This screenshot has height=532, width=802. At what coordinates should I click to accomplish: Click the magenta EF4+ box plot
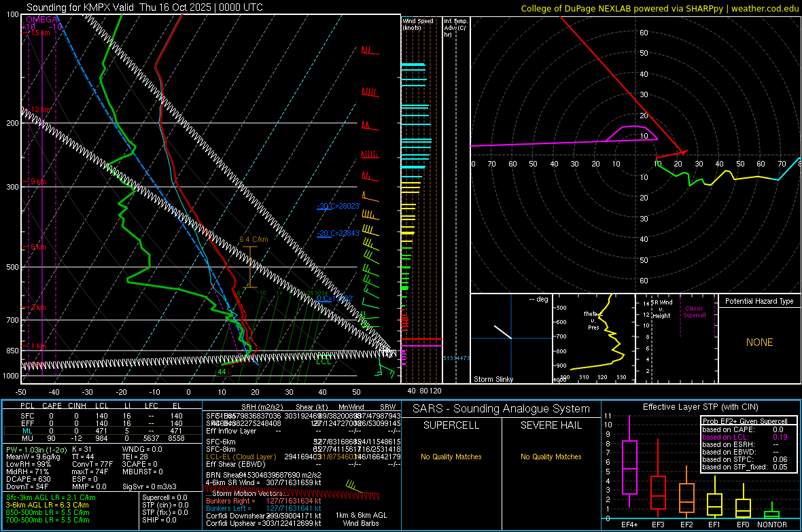629,467
